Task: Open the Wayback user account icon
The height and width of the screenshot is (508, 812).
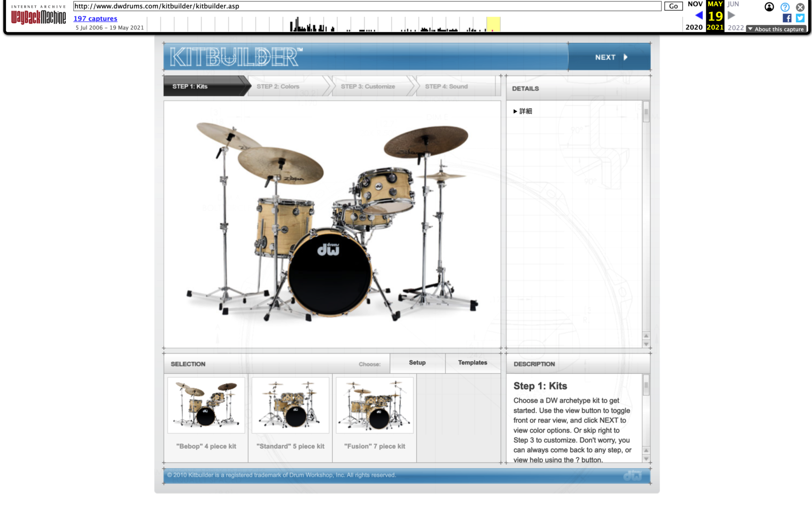Action: click(769, 7)
